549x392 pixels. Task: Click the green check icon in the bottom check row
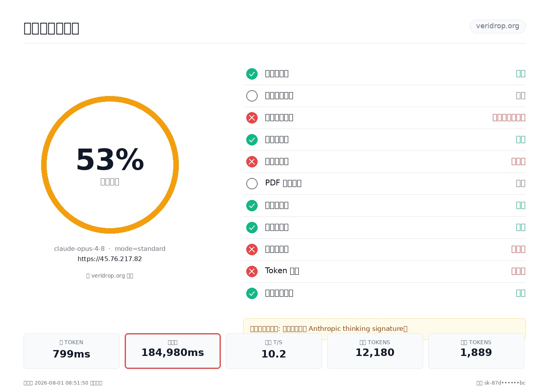point(252,293)
